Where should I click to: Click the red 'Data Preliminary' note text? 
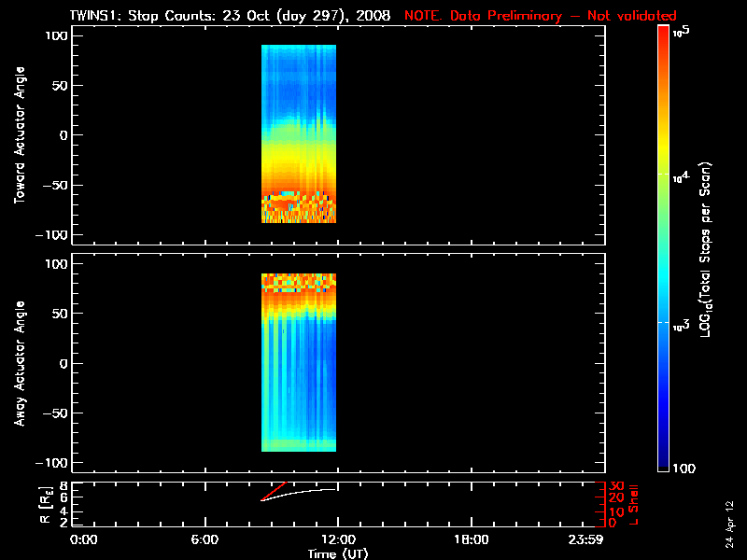(x=540, y=16)
